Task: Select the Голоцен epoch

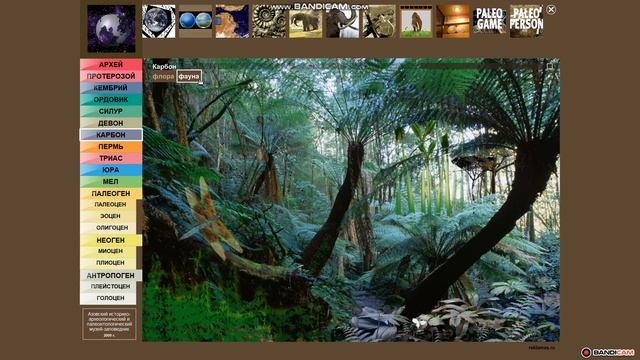Action: click(x=108, y=298)
